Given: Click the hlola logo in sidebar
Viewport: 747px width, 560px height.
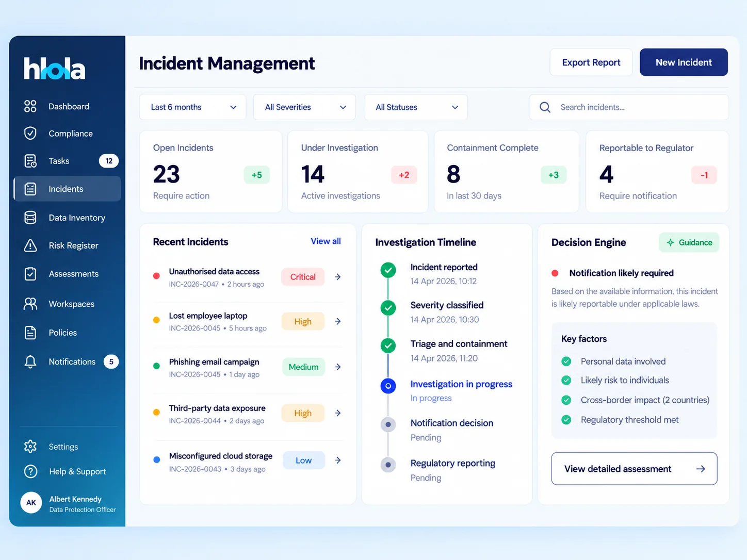Looking at the screenshot, I should (x=55, y=69).
